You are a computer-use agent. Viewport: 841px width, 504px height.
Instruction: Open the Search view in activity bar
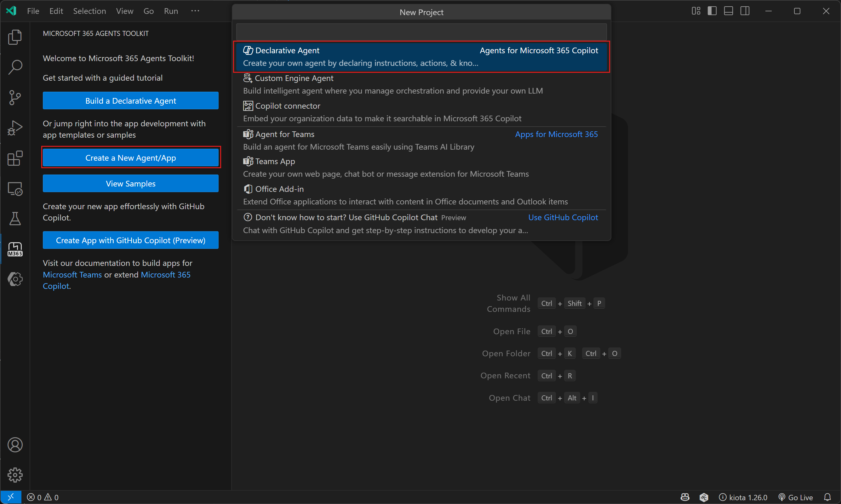[x=15, y=67]
